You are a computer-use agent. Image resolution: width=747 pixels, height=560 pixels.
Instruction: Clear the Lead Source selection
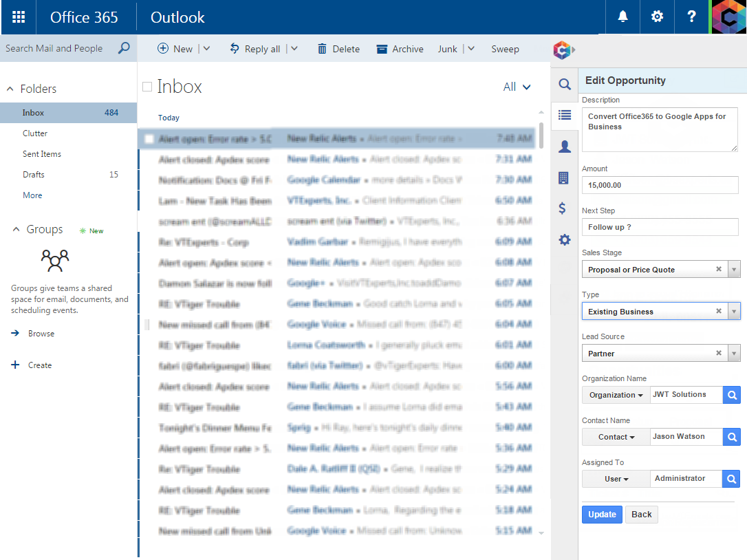tap(719, 353)
